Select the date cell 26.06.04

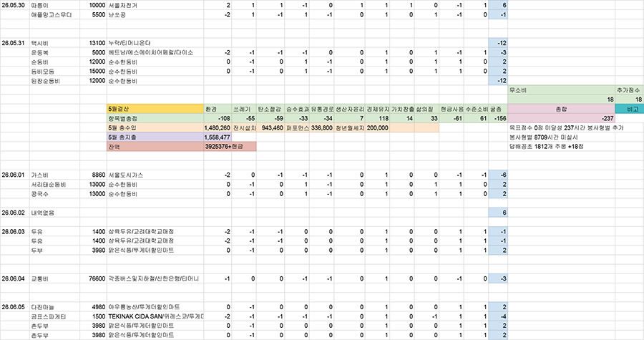tap(15, 279)
